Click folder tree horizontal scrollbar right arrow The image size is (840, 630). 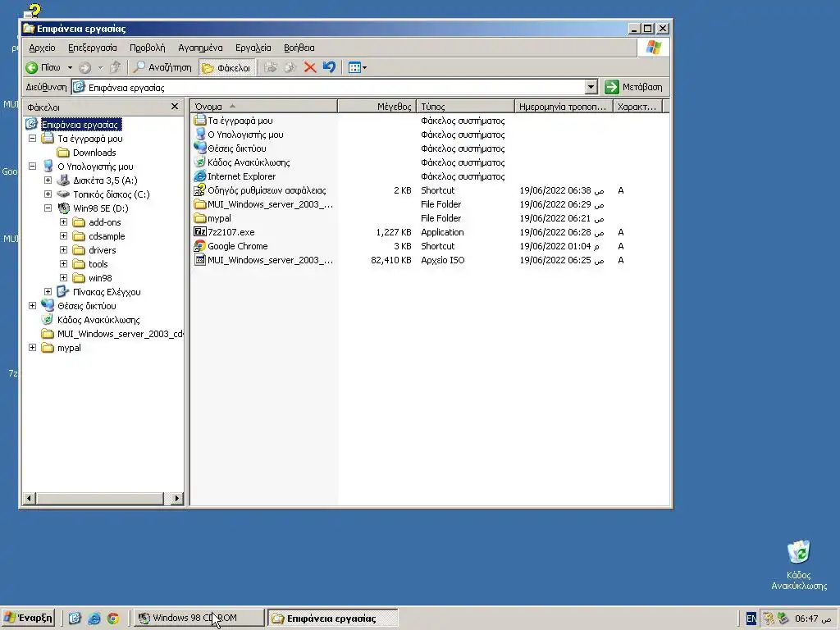point(177,499)
